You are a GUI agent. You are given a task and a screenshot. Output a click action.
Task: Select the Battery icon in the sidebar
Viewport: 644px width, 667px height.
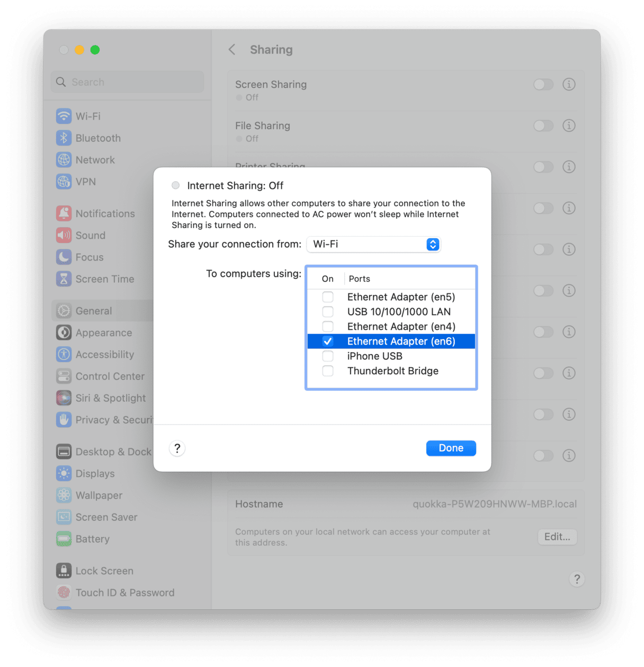click(x=64, y=539)
